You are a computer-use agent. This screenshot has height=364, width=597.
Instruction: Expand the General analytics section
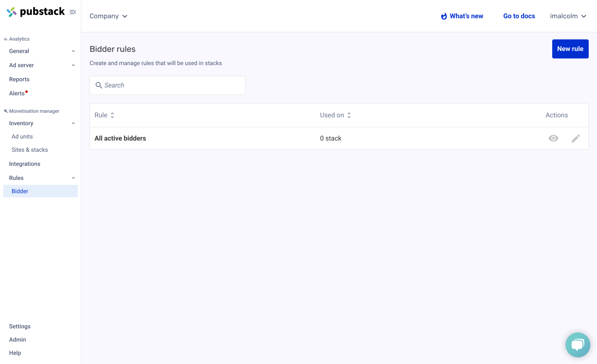(73, 51)
